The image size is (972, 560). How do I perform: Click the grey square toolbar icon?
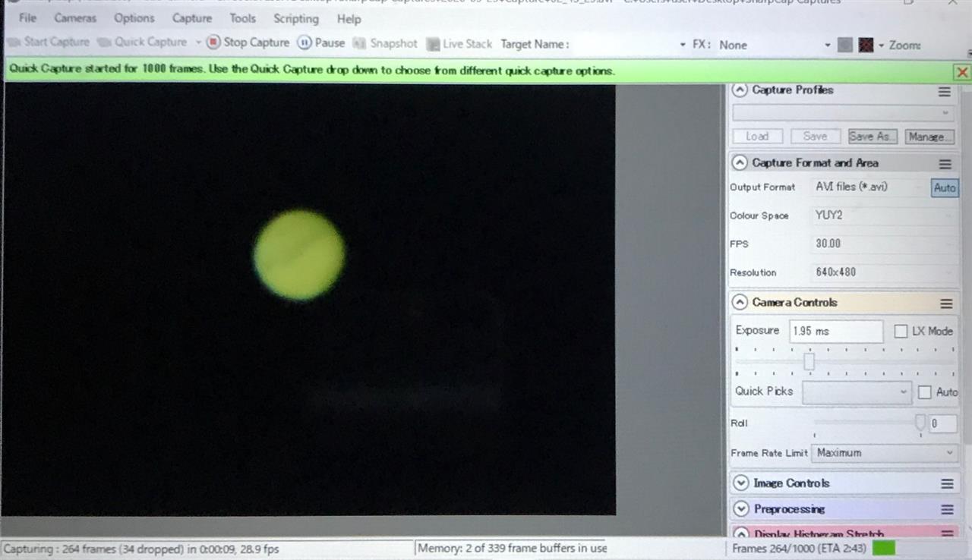pos(844,45)
